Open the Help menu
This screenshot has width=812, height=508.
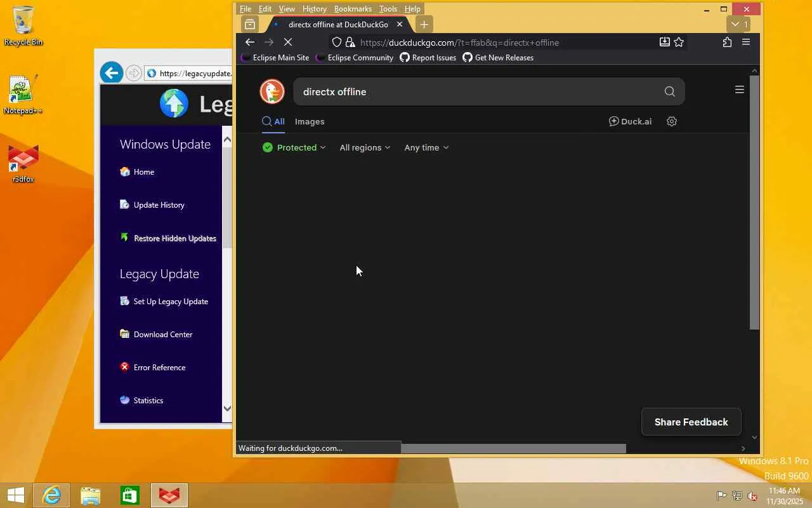412,9
